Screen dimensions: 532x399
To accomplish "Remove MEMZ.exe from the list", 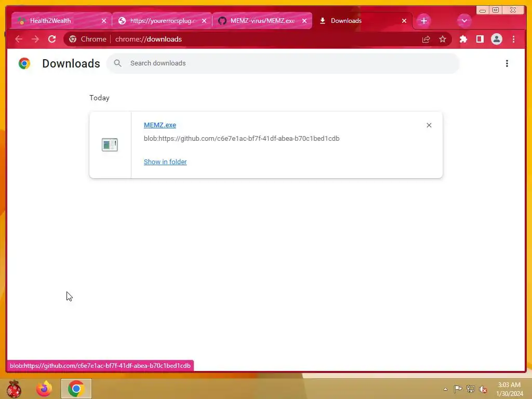I will pos(429,125).
